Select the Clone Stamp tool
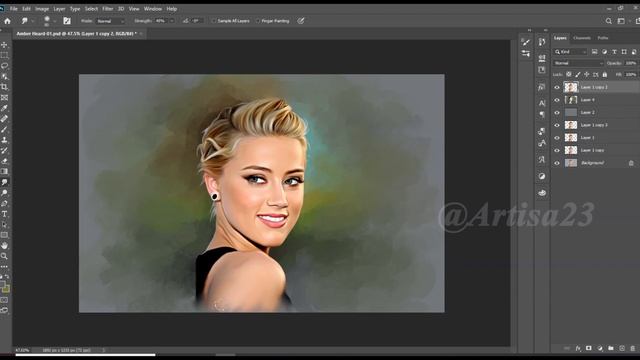 click(x=4, y=140)
